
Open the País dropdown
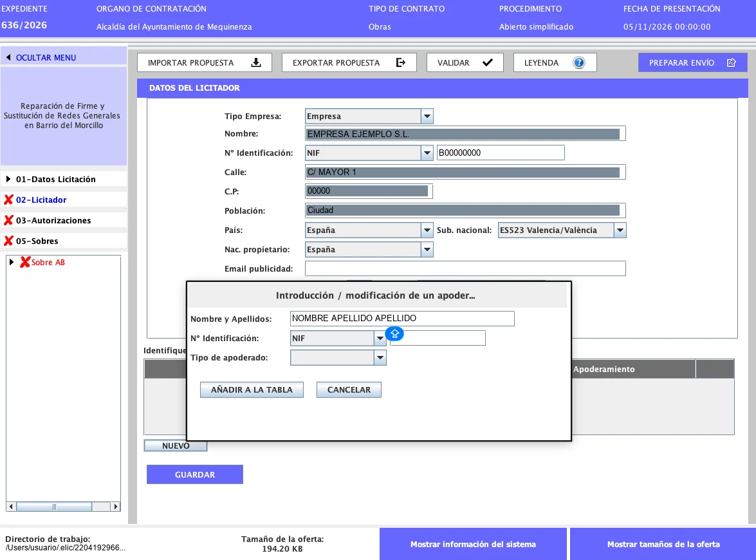[427, 230]
